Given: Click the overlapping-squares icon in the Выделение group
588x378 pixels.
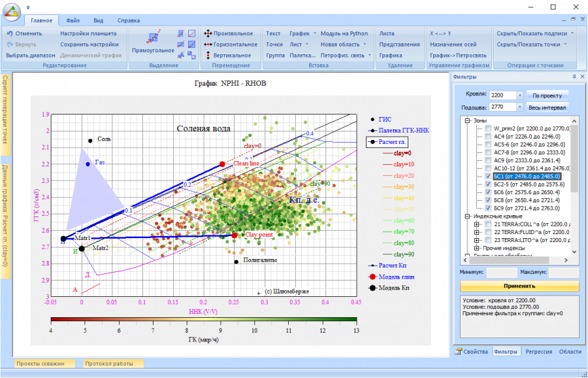Looking at the screenshot, I should pos(191,56).
